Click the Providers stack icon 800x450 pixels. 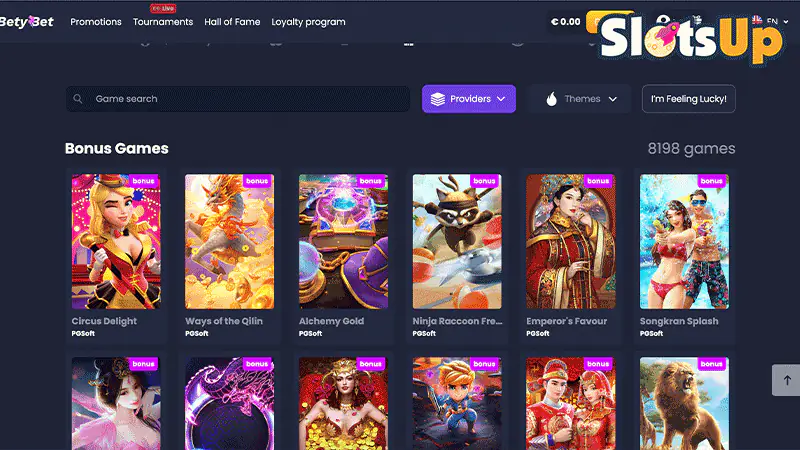(438, 99)
